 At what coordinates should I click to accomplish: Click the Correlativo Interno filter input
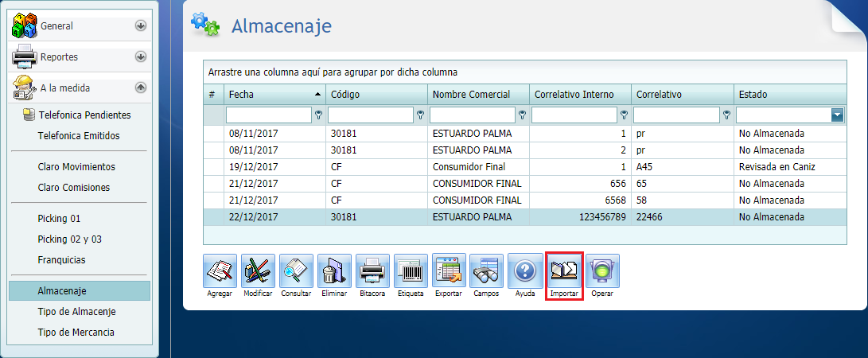pos(574,115)
